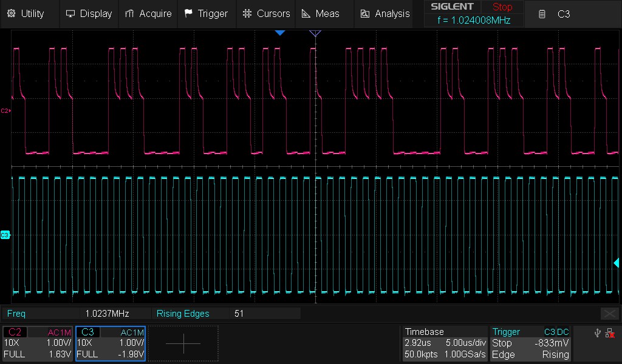Screen dimensions: 622x364
Task: Open the Trigger settings panel
Action: [x=530, y=343]
